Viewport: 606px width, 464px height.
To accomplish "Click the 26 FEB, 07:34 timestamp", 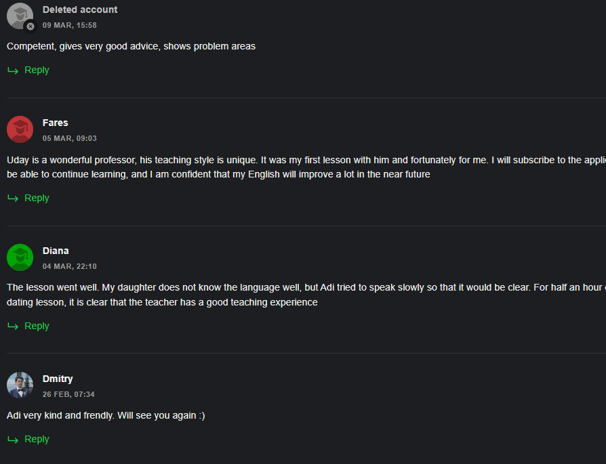I will [x=68, y=394].
